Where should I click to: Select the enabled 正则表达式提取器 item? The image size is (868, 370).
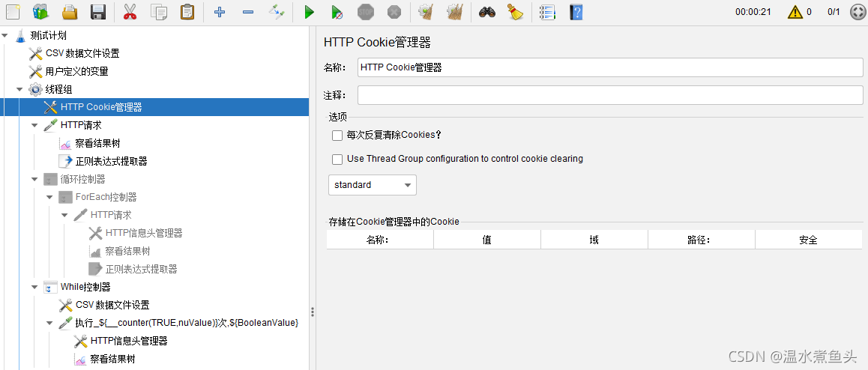pos(111,162)
